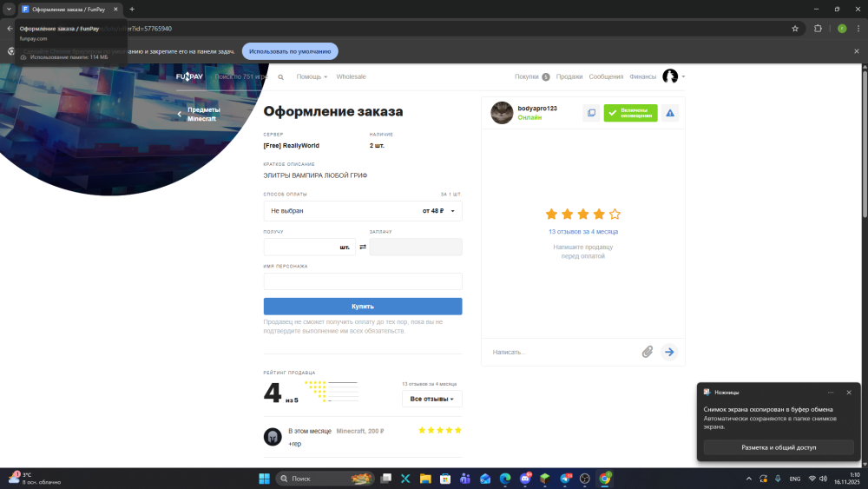This screenshot has width=868, height=489.
Task: Open Outlook from the taskbar
Action: [x=485, y=479]
